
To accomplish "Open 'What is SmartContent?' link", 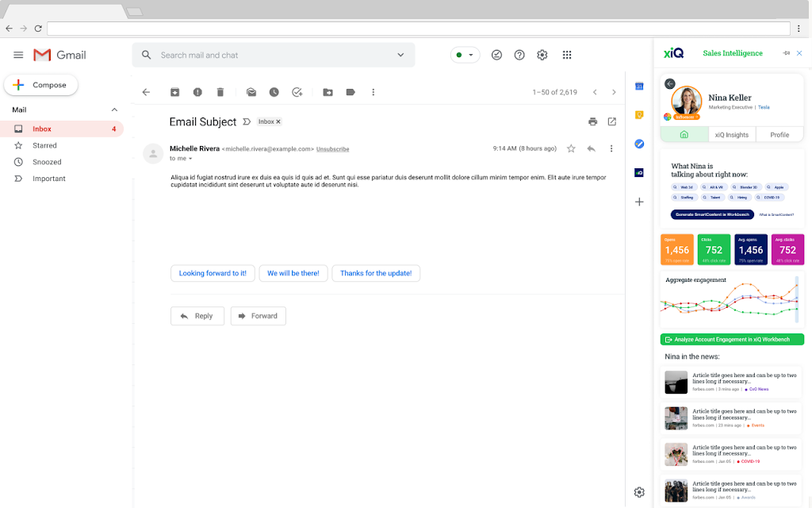I will click(x=776, y=214).
